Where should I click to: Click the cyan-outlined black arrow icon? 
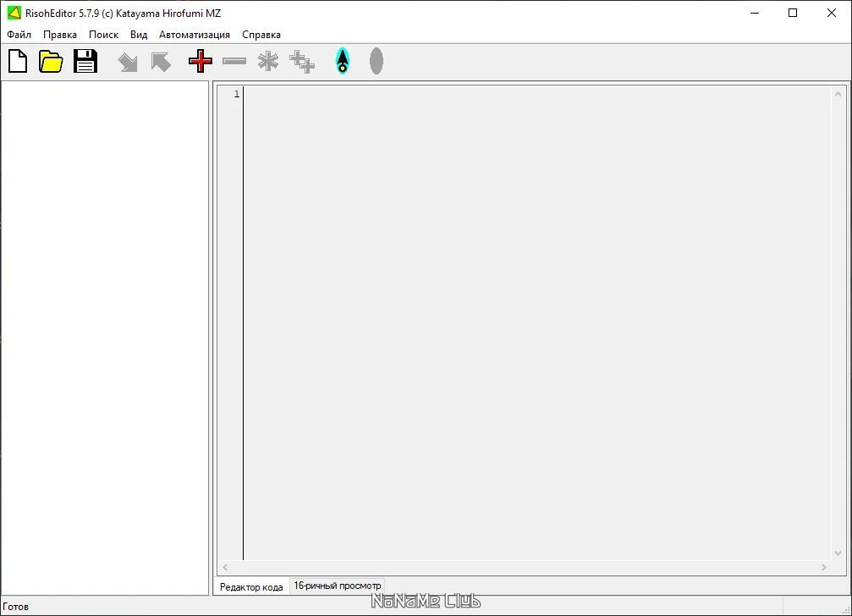point(343,61)
